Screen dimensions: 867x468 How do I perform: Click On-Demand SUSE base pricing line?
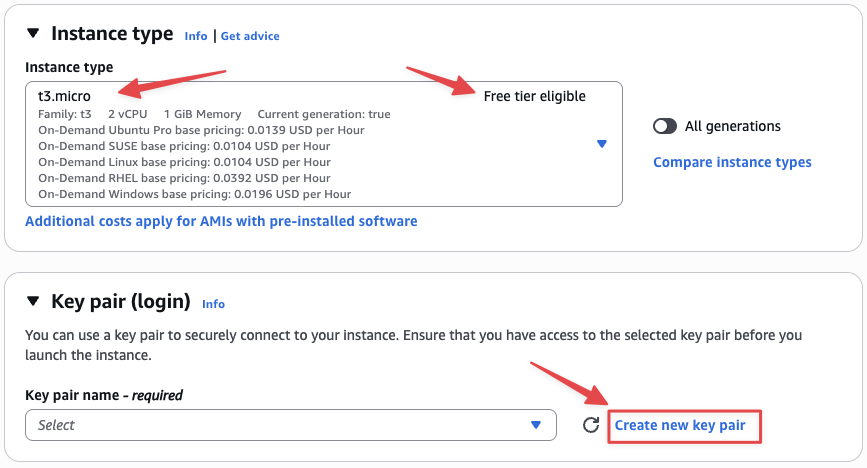tap(184, 146)
